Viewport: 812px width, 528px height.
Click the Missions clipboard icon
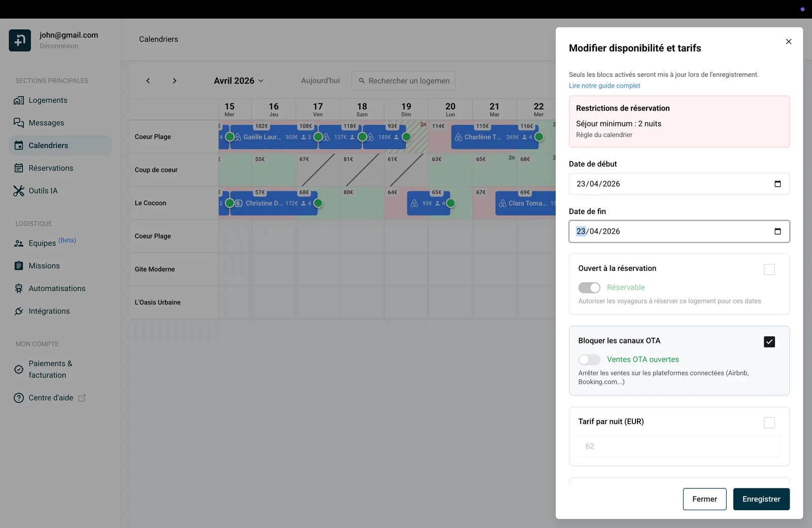[19, 266]
